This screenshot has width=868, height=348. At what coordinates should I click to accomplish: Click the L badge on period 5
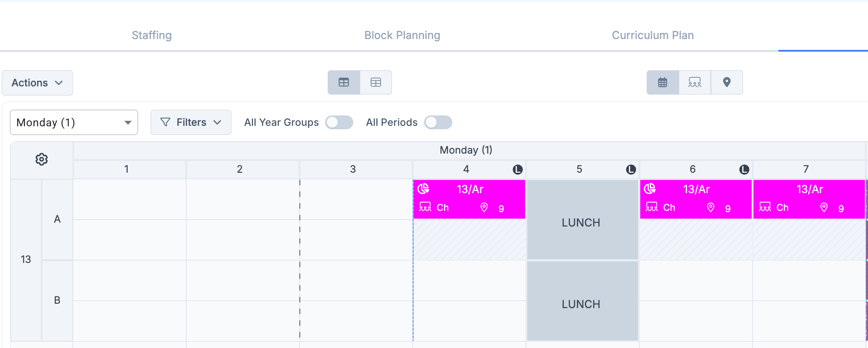[x=631, y=170]
